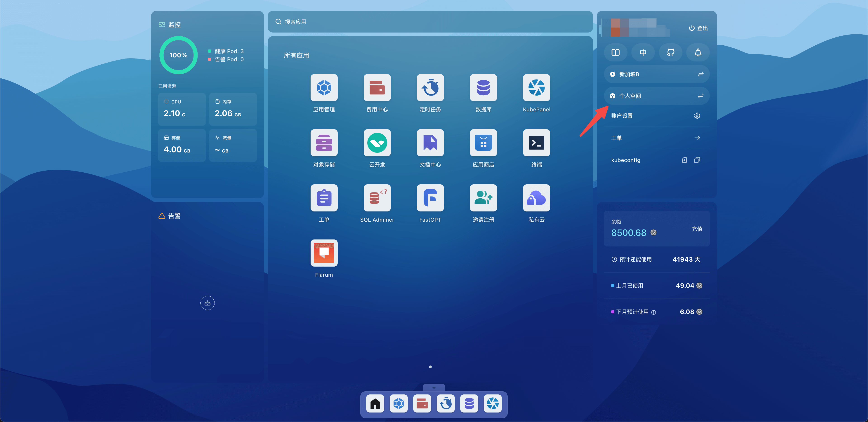The height and width of the screenshot is (422, 868).
Task: Open 费用中心 wallet icon in dock
Action: tap(422, 403)
